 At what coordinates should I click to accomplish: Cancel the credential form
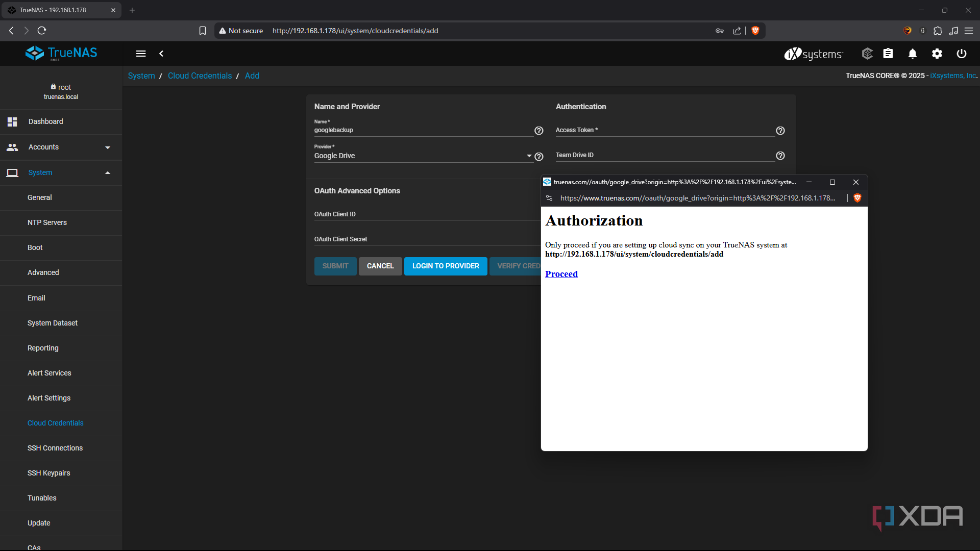(380, 266)
